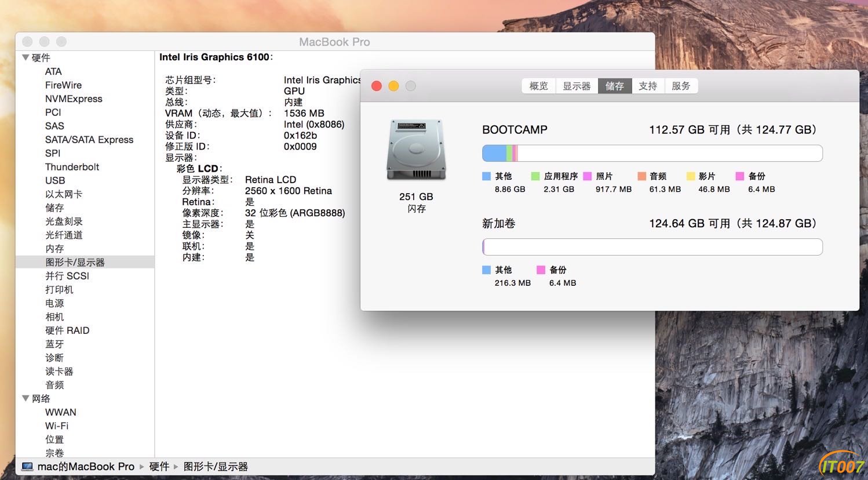Click the 新加卷 storage usage bar
Screen dimensions: 868x480
(x=652, y=247)
